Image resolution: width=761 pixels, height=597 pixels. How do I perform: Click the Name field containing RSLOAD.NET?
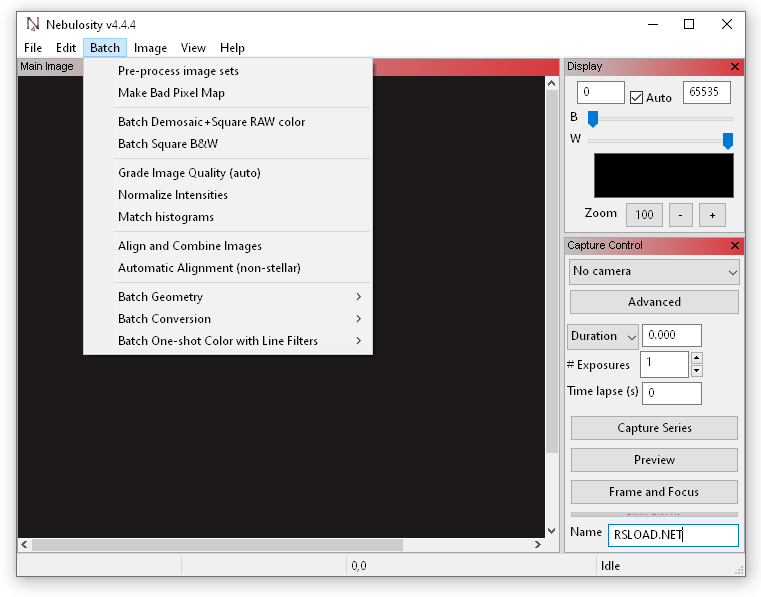pos(673,535)
